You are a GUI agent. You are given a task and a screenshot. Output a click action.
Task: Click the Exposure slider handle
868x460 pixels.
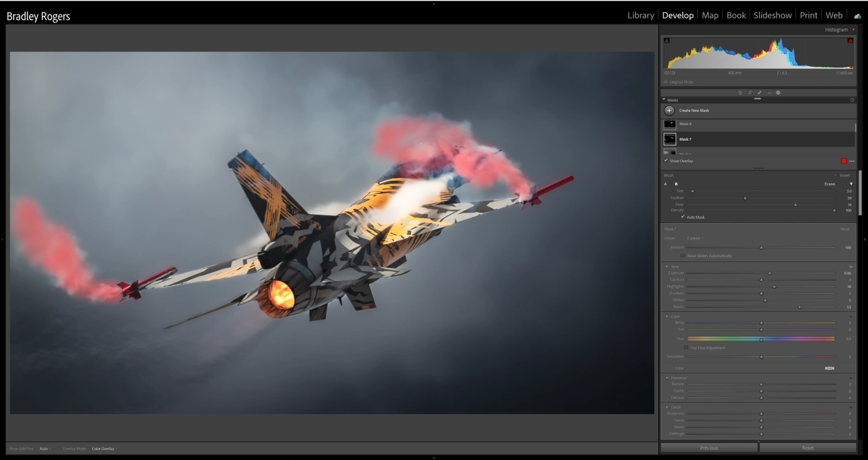770,273
